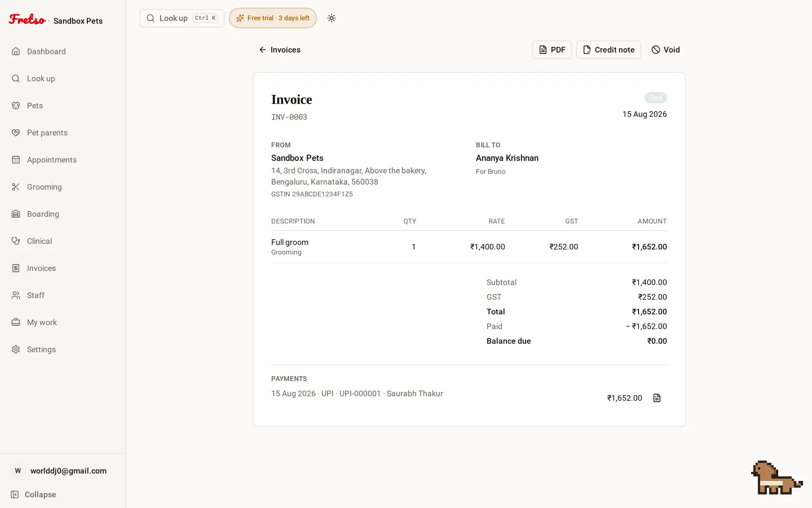Select invoice number INV-0003
Screen dimensions: 812x508
[x=289, y=117]
